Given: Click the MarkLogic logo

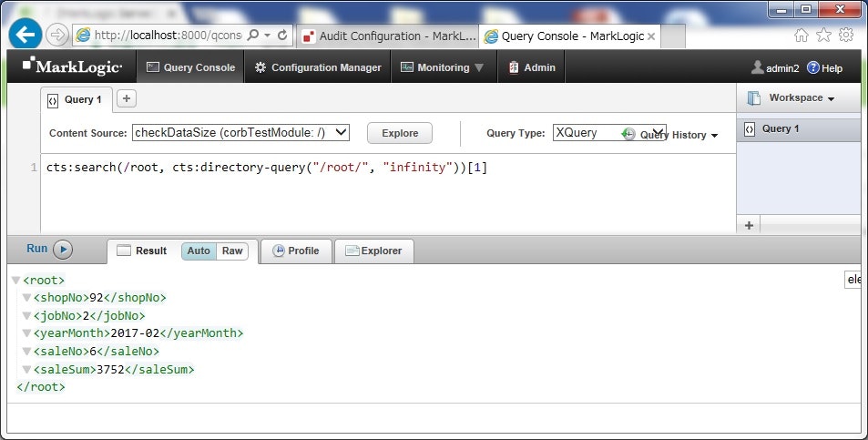Looking at the screenshot, I should pyautogui.click(x=72, y=67).
